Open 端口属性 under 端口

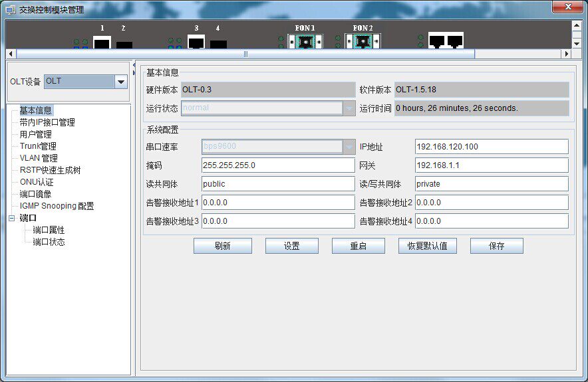pos(49,230)
